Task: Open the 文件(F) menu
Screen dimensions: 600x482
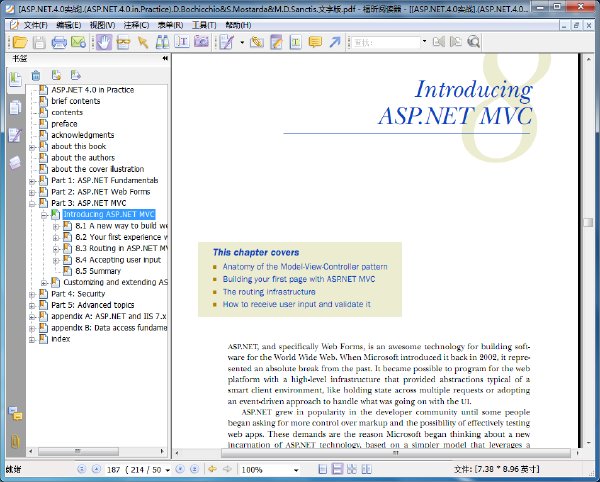Action: [x=35, y=25]
